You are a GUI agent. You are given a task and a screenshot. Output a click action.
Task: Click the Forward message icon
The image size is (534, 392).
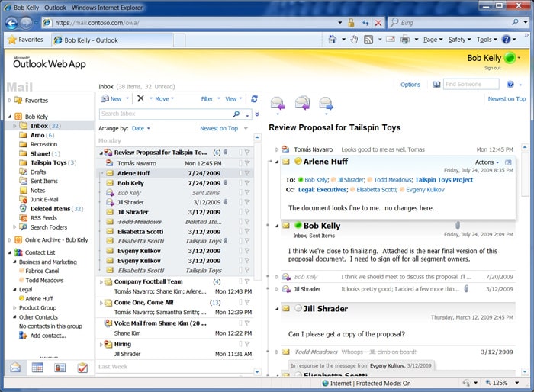click(326, 103)
